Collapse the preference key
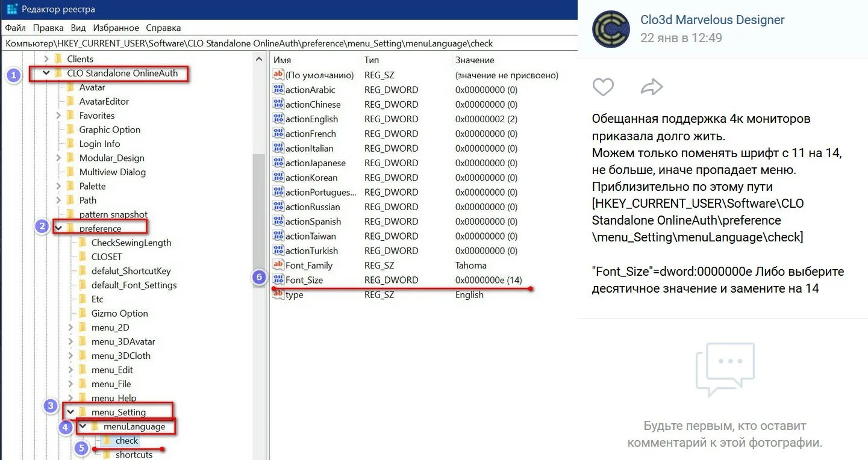868x460 pixels. coord(58,229)
